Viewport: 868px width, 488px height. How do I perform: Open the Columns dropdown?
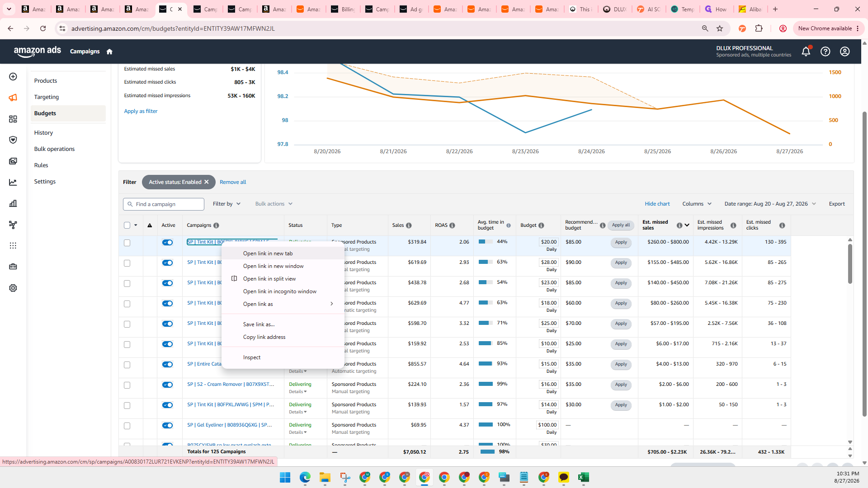point(697,204)
